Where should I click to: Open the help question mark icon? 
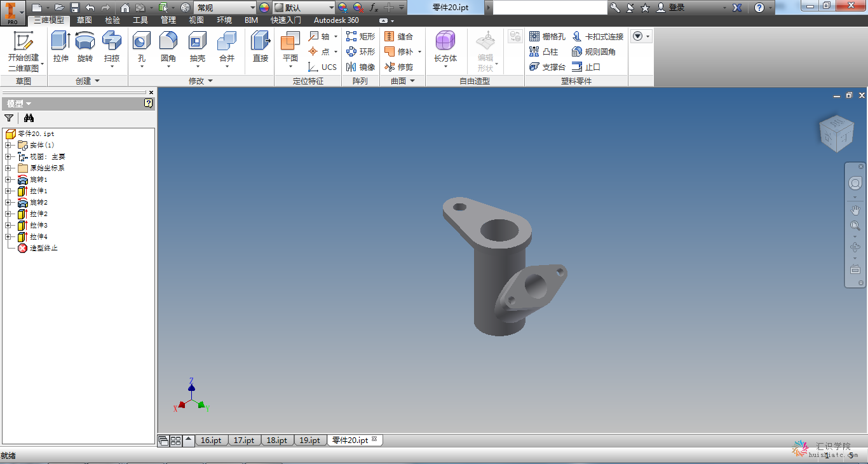pyautogui.click(x=759, y=8)
